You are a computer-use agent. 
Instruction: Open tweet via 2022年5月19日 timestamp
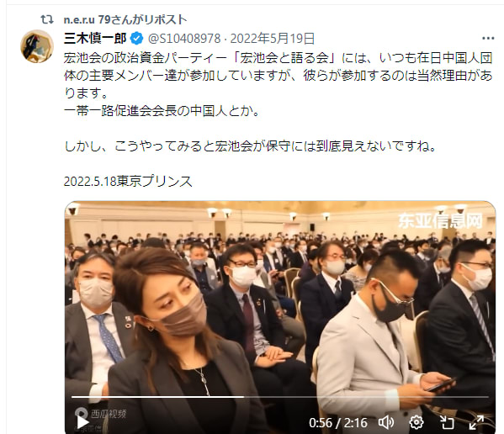[273, 39]
